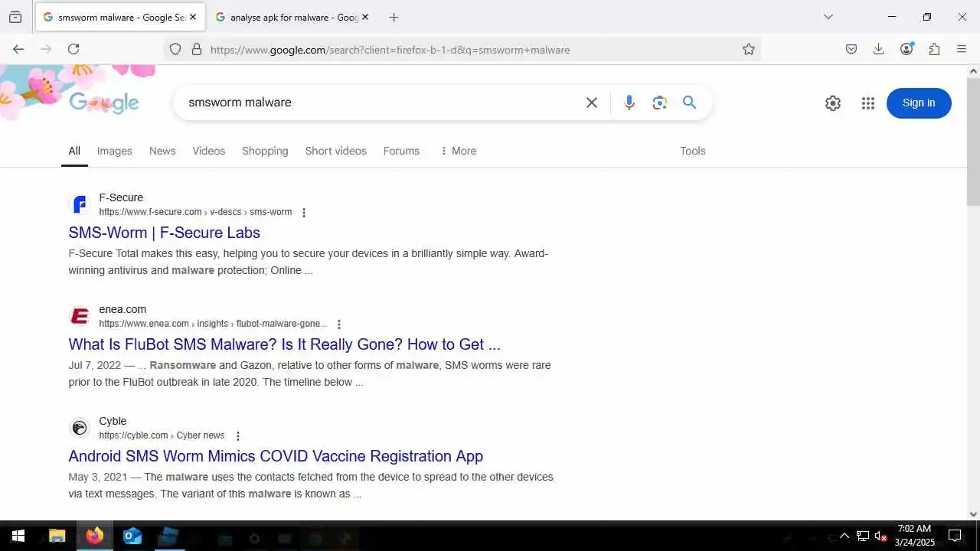Select the smsworm malware tab
Image resolution: width=980 pixels, height=551 pixels.
(121, 17)
